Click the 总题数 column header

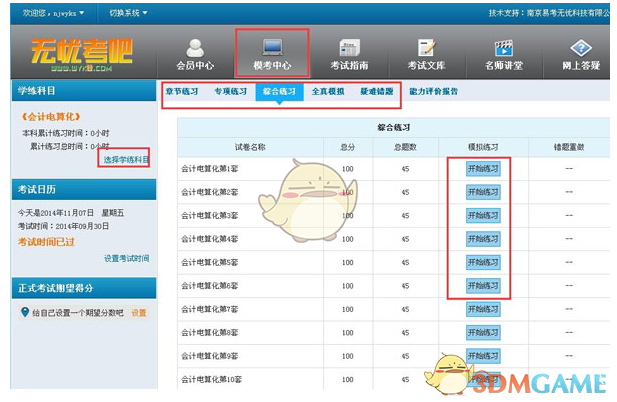coord(405,147)
